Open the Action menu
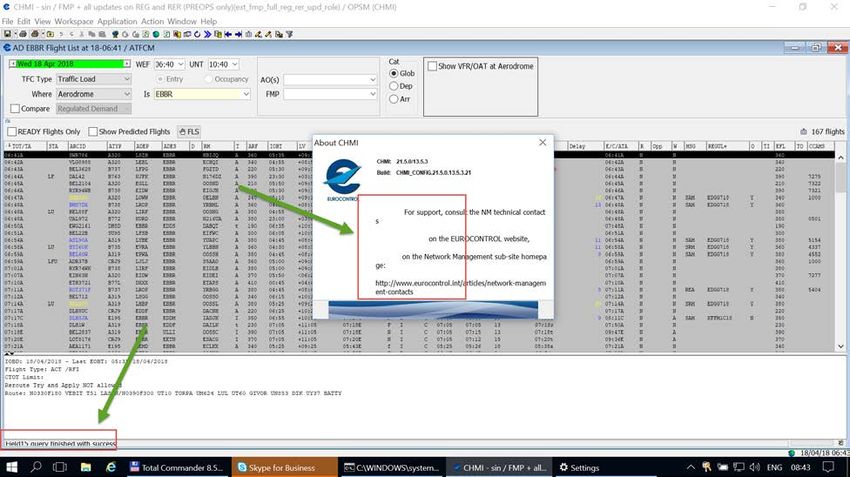850x477 pixels. point(152,21)
